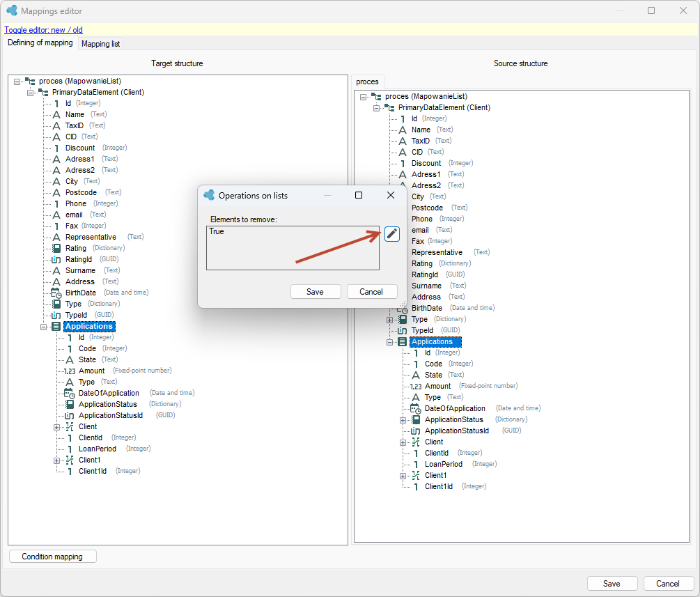Click Cancel in the Mappings editor window
Image resolution: width=700 pixels, height=597 pixels.
pos(668,584)
